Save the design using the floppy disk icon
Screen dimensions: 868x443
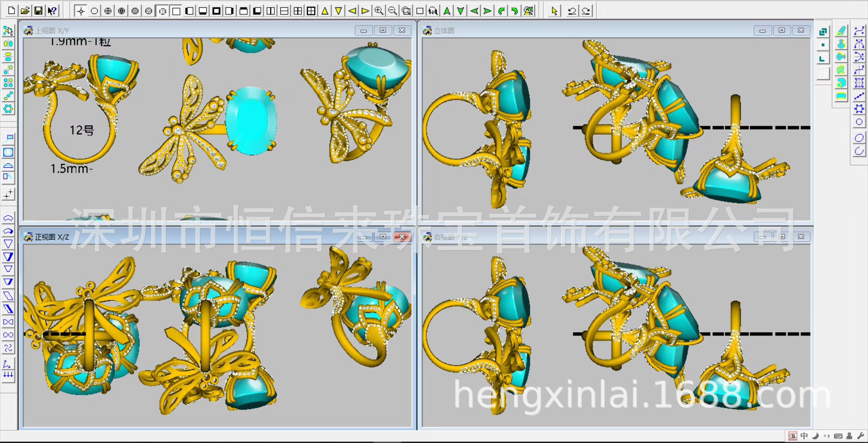(x=38, y=11)
